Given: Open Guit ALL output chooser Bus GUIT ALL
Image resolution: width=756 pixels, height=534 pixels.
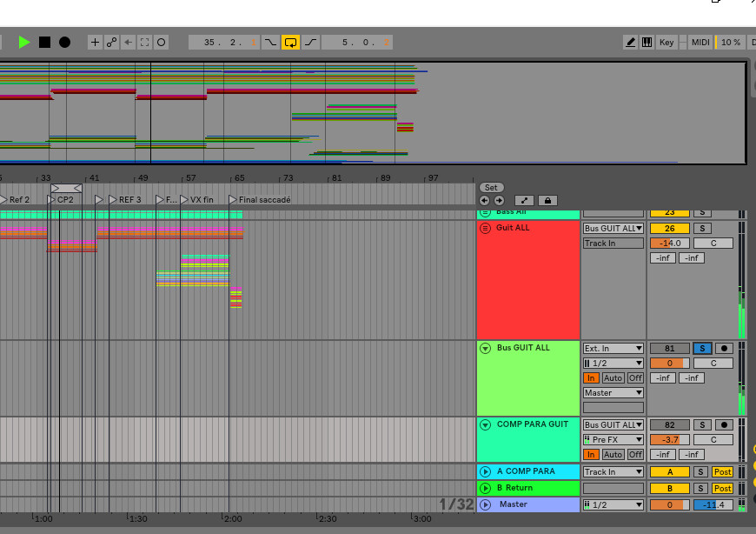Looking at the screenshot, I should coord(613,228).
